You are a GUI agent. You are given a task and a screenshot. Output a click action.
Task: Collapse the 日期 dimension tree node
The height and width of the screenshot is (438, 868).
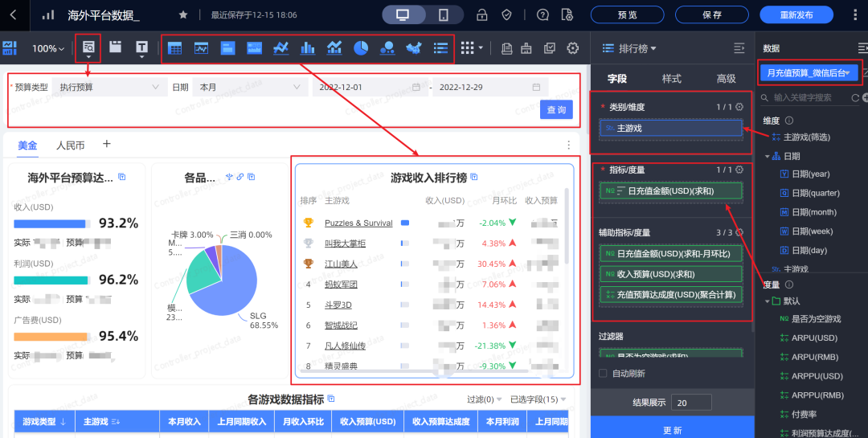click(x=768, y=156)
